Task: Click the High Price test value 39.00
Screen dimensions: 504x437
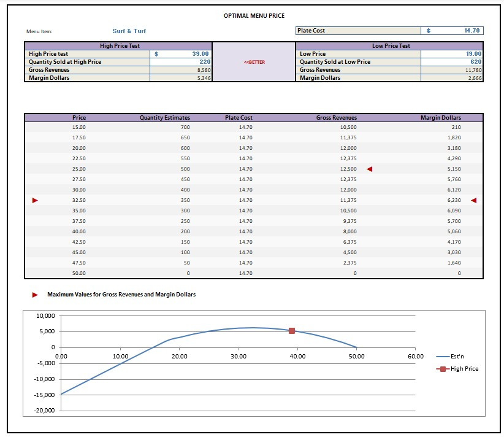Action: (x=197, y=54)
